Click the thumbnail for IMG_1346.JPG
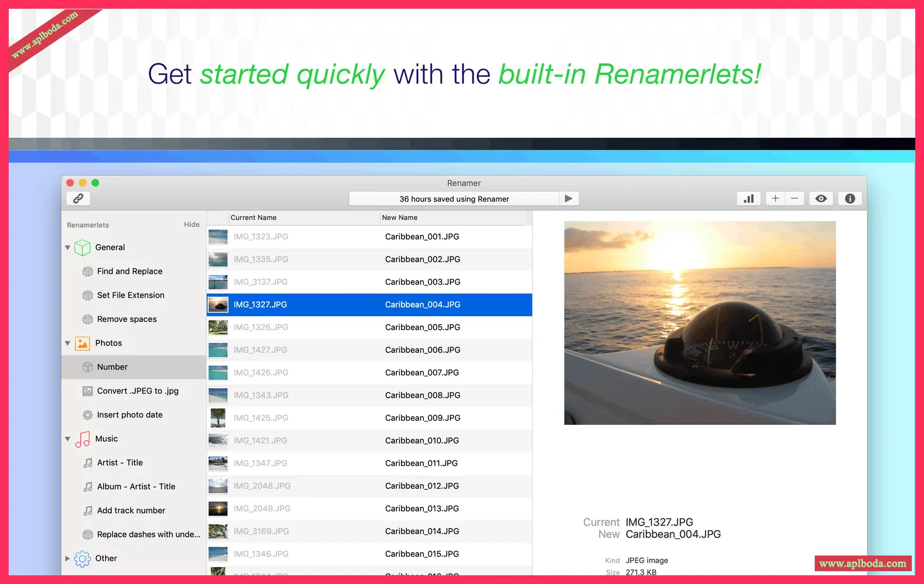This screenshot has height=584, width=924. [218, 554]
